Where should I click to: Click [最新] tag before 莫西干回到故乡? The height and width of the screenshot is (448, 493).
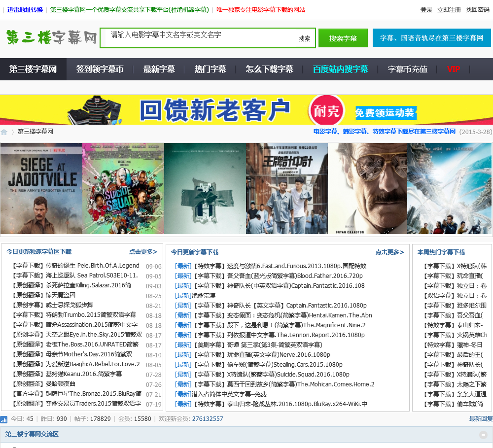tap(183, 384)
